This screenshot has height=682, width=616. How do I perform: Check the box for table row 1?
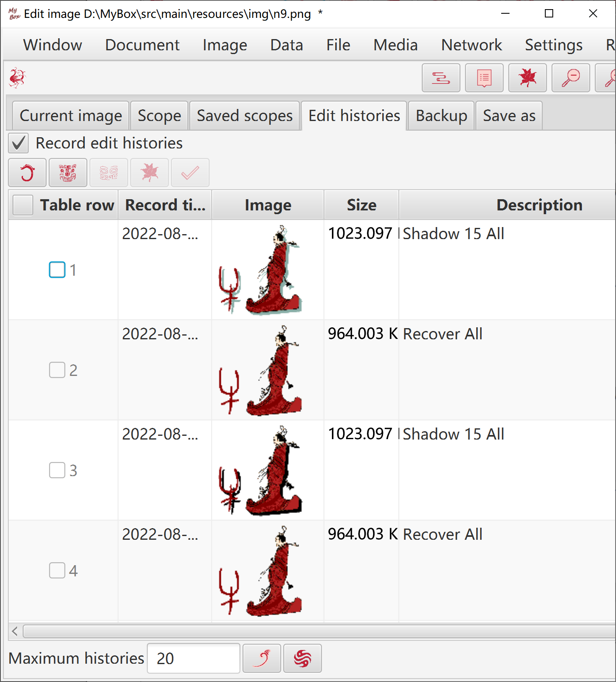coord(57,270)
